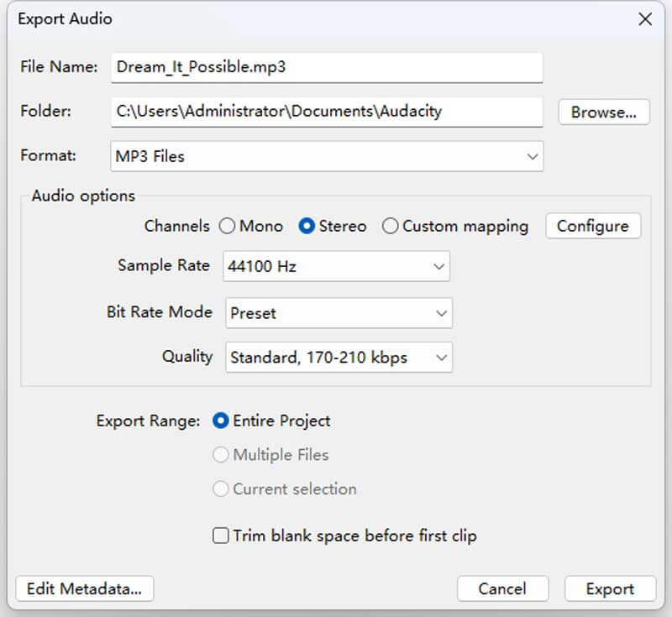Expand the Bit Rate Mode dropdown

(336, 312)
